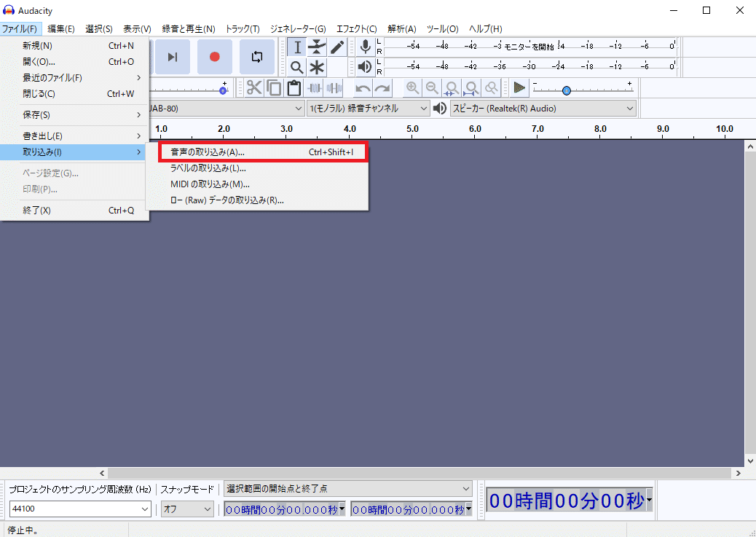Open the ツール(O) menu
Screen dimensions: 756x537
pos(442,29)
